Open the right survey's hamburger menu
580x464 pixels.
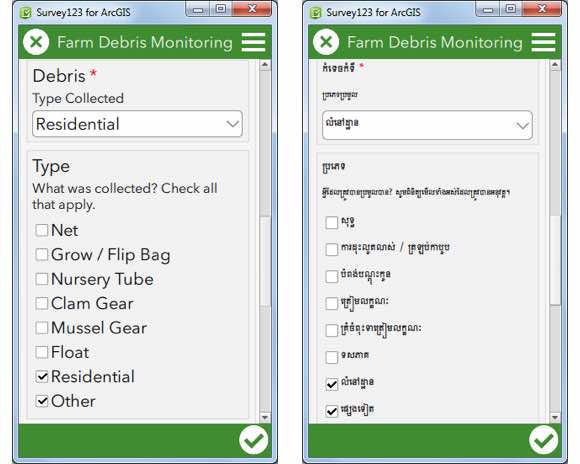coord(543,42)
